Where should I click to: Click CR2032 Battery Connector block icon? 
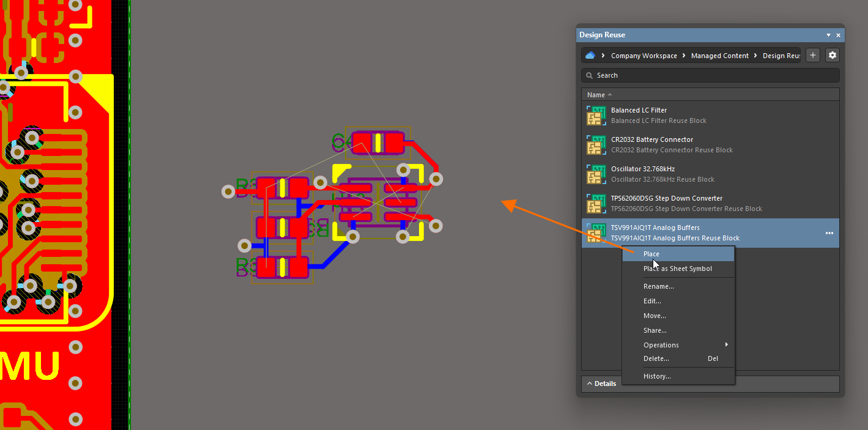click(x=596, y=145)
